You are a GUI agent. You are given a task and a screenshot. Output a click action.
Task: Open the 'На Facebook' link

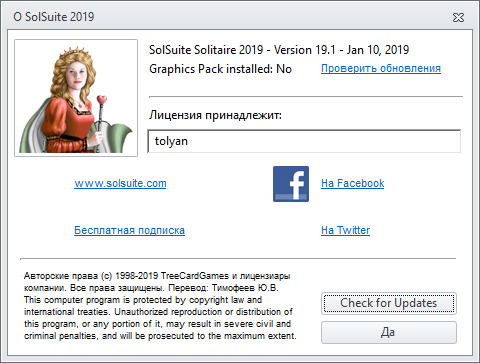coord(352,183)
